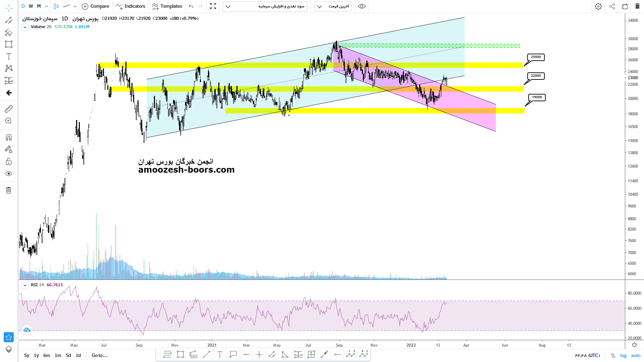Toggle hide all drawings eye icon in left sidebar
Screen dimensions: 644x362
point(9,174)
